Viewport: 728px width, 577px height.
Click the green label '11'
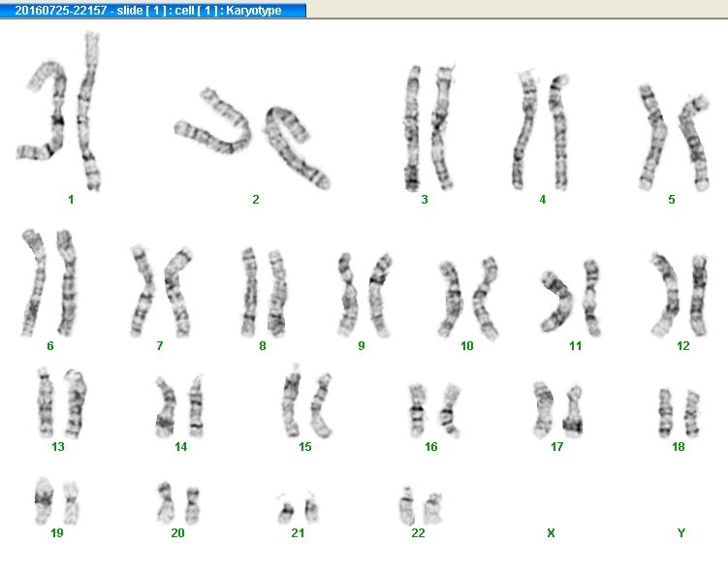575,346
